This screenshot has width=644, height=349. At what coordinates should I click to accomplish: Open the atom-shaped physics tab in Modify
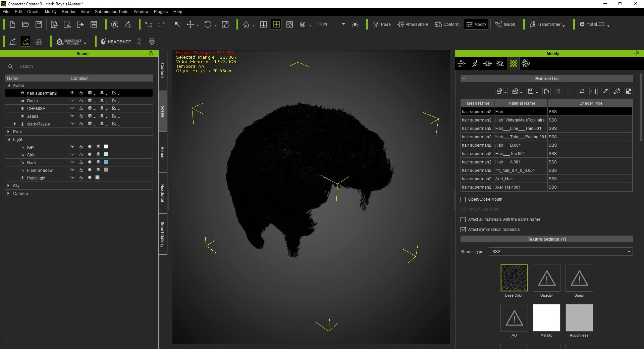tap(526, 63)
